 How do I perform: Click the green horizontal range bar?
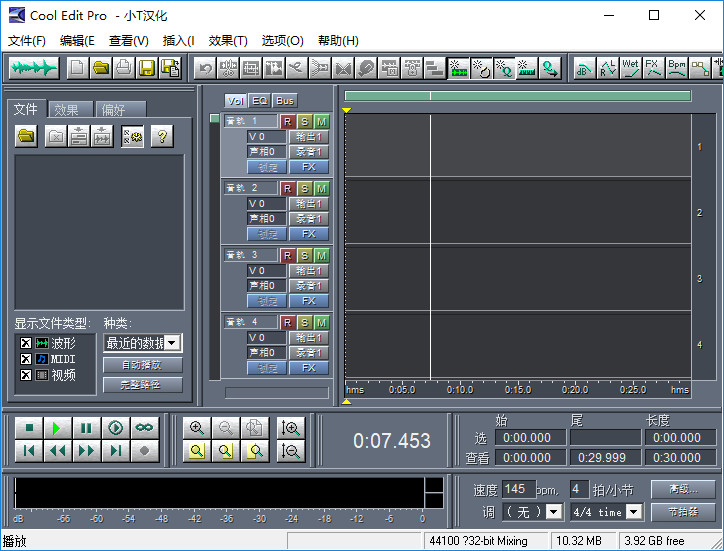[x=518, y=96]
